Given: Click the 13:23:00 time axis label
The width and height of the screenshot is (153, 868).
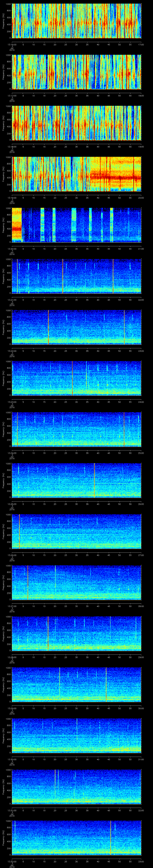Looking at the screenshot, I should [12, 402].
